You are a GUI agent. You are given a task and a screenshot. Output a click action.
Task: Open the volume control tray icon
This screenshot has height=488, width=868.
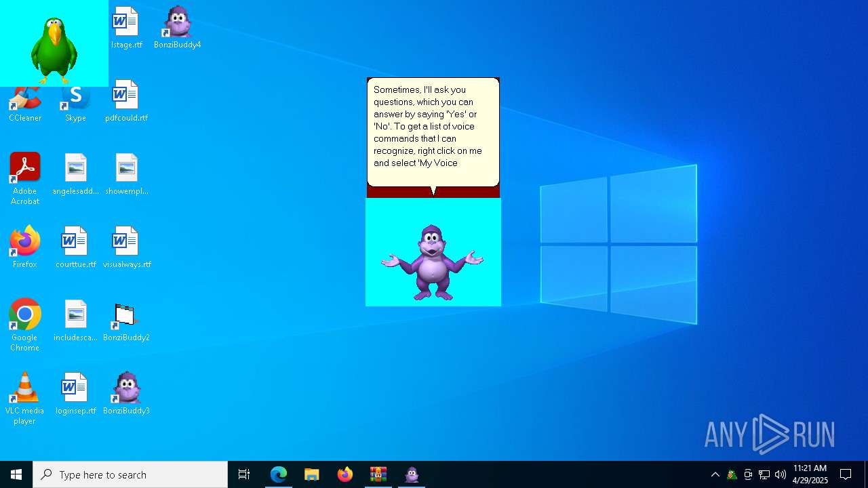click(x=781, y=474)
